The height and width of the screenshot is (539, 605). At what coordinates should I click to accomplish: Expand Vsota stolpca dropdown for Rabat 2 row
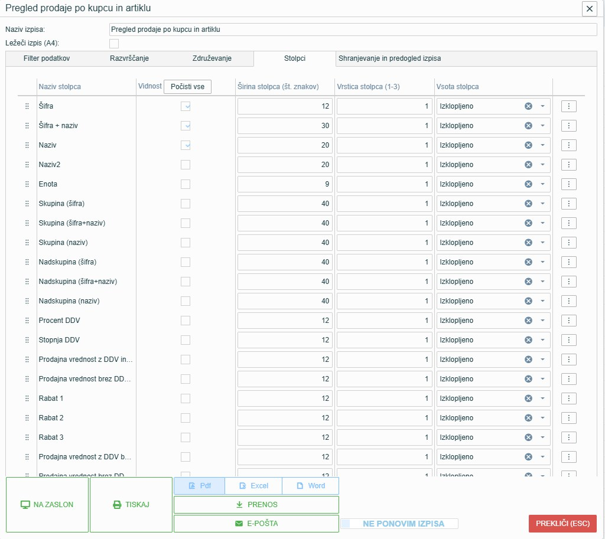[542, 418]
